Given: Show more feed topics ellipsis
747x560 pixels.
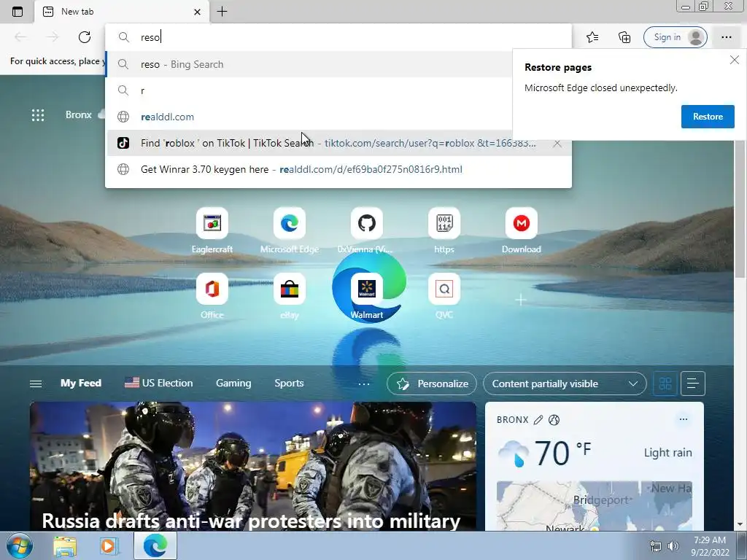Looking at the screenshot, I should pos(364,384).
